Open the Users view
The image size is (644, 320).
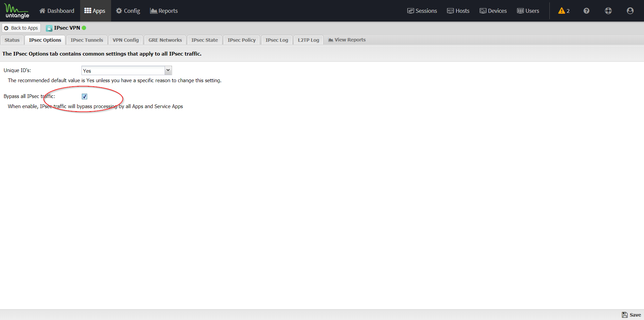[x=528, y=11]
